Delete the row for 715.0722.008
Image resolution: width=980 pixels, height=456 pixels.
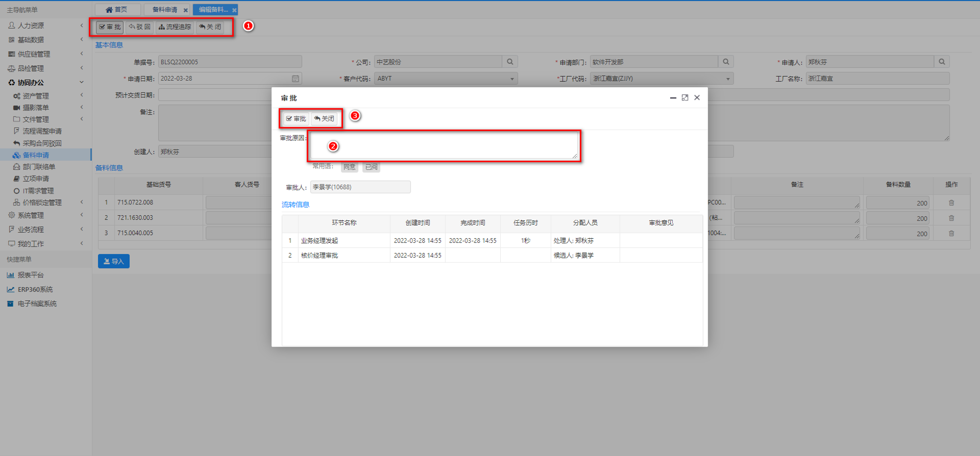coord(951,203)
